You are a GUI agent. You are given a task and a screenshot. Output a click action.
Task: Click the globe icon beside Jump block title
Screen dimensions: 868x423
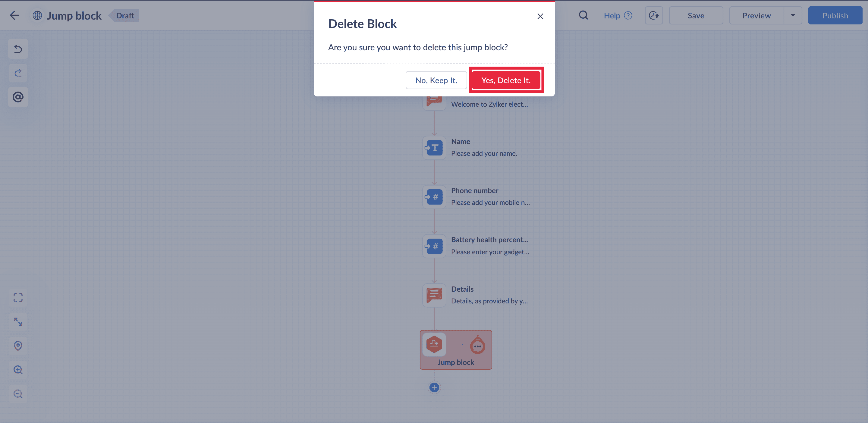point(37,15)
